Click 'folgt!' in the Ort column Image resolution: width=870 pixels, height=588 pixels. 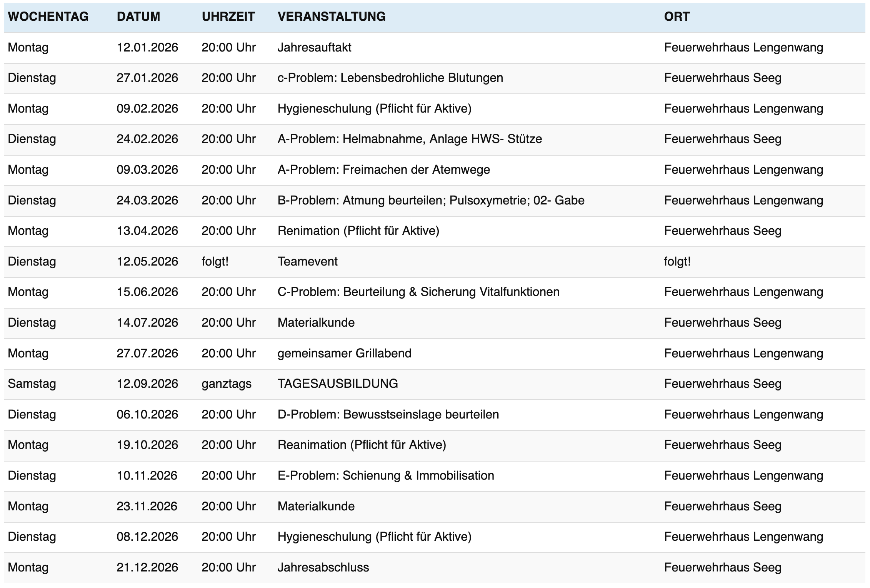coord(677,262)
